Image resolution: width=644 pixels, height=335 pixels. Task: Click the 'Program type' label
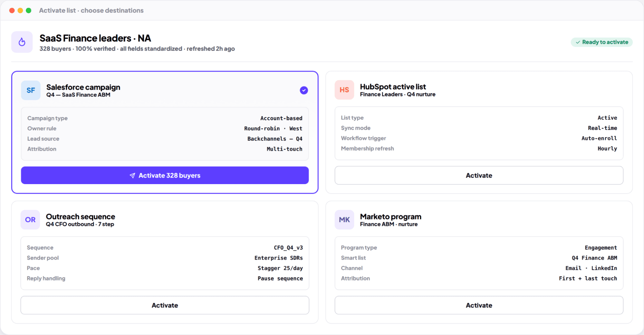click(359, 248)
